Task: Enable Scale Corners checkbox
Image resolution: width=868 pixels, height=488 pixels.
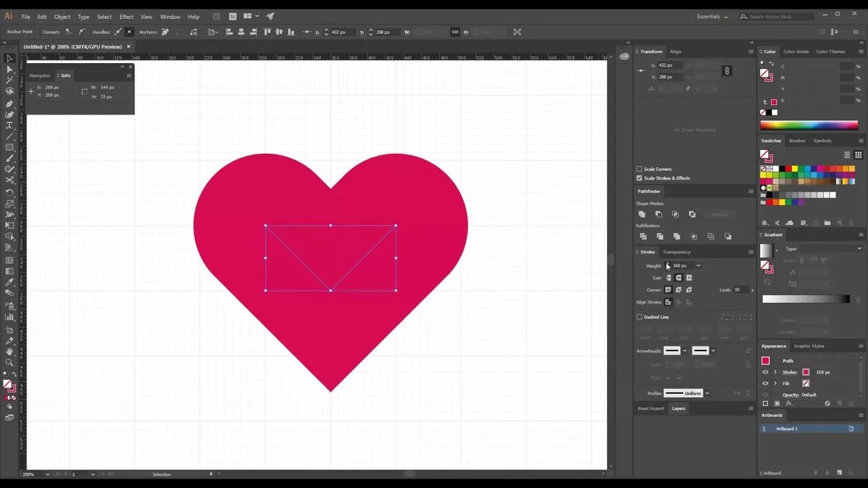Action: [639, 169]
